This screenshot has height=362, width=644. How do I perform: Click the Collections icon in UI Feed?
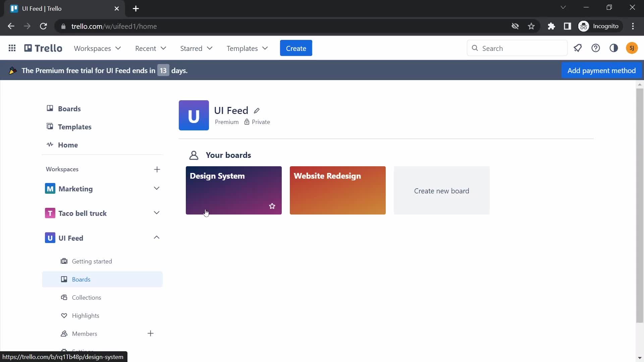point(64,297)
